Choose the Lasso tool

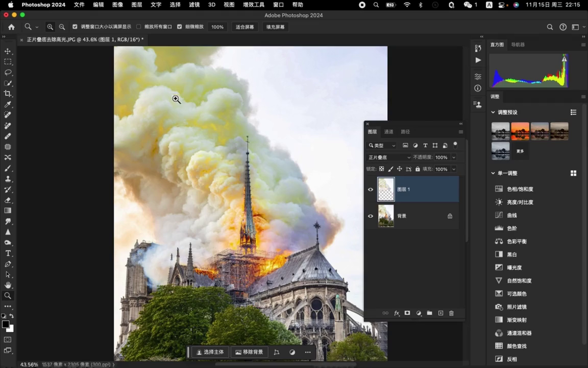(x=8, y=73)
